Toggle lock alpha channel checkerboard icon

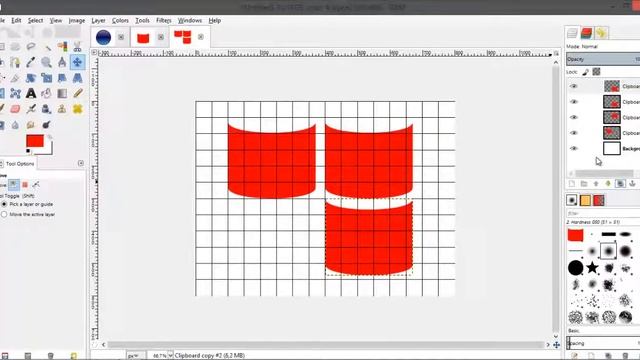click(596, 72)
